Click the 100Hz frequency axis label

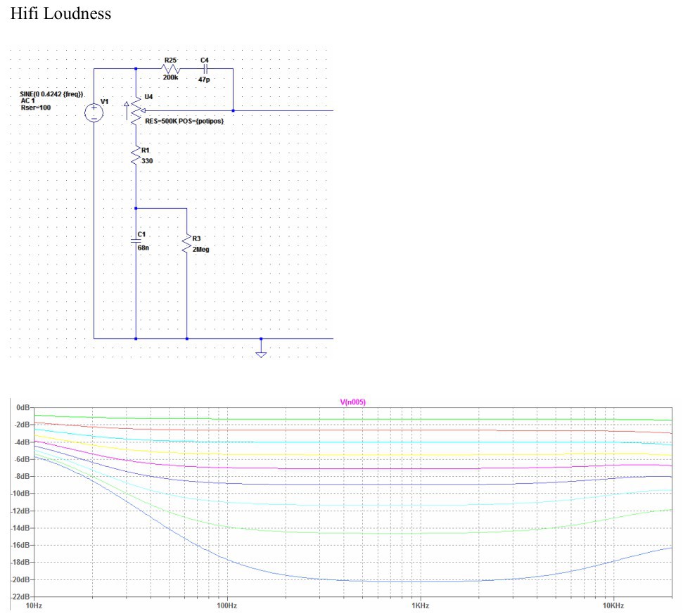(227, 605)
